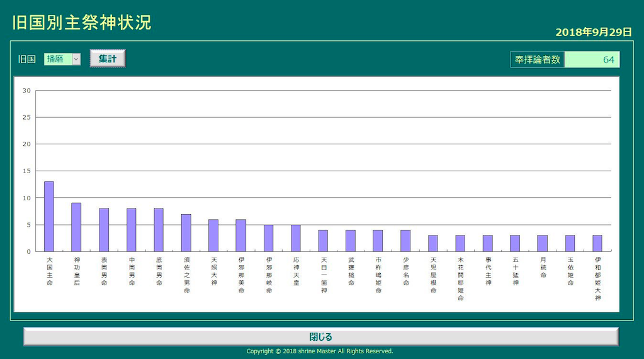Click the 旧国 label beside the dropdown
Image resolution: width=644 pixels, height=359 pixels.
[x=27, y=59]
